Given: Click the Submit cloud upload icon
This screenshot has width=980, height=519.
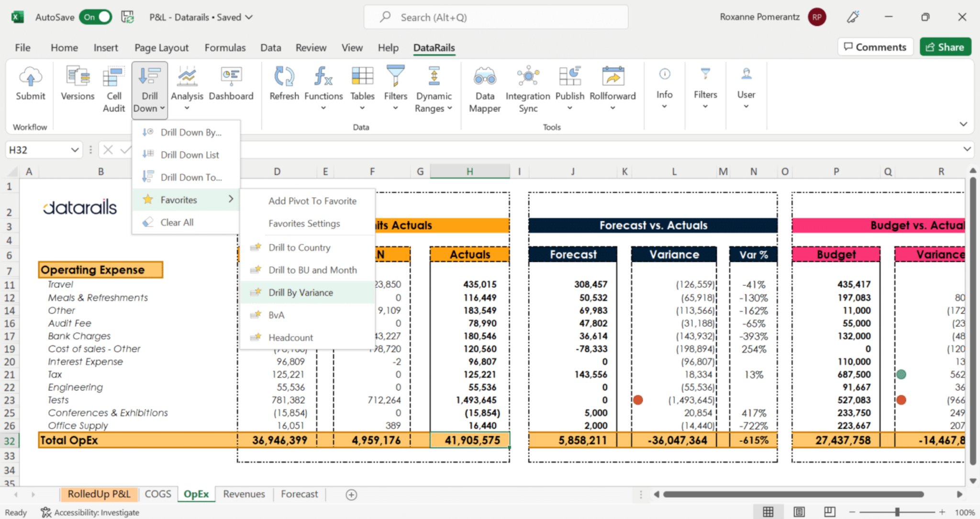Looking at the screenshot, I should coord(31,77).
